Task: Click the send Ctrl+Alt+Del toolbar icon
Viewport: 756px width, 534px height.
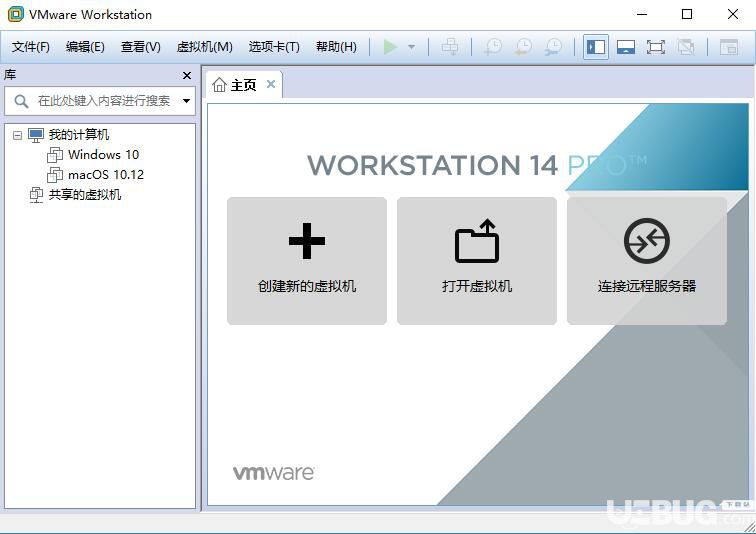Action: (450, 47)
